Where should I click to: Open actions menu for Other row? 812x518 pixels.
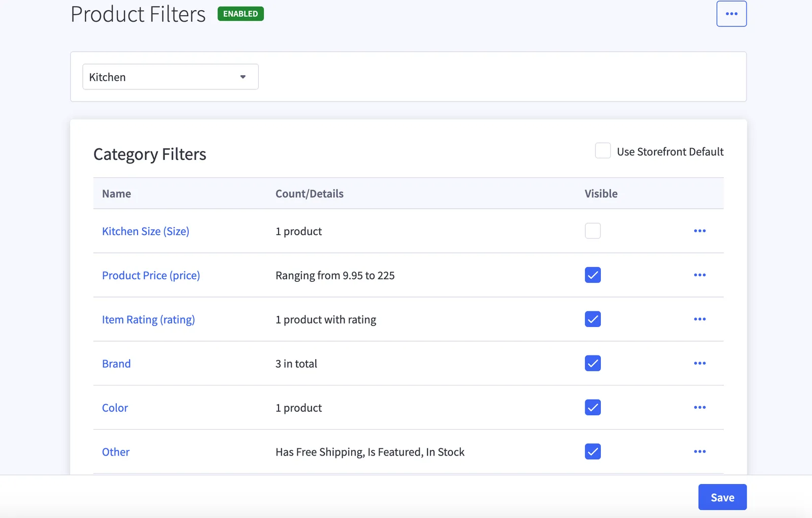[700, 452]
